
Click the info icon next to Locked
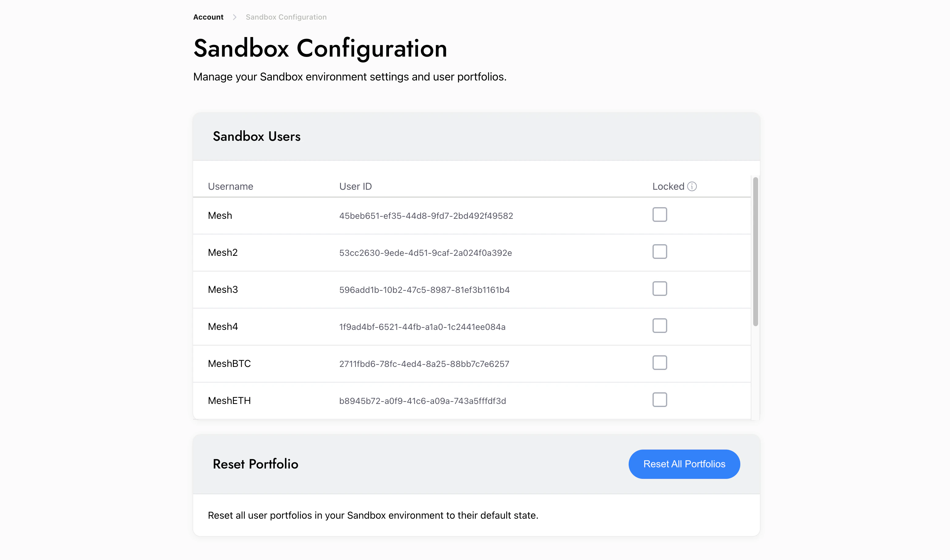click(x=691, y=186)
